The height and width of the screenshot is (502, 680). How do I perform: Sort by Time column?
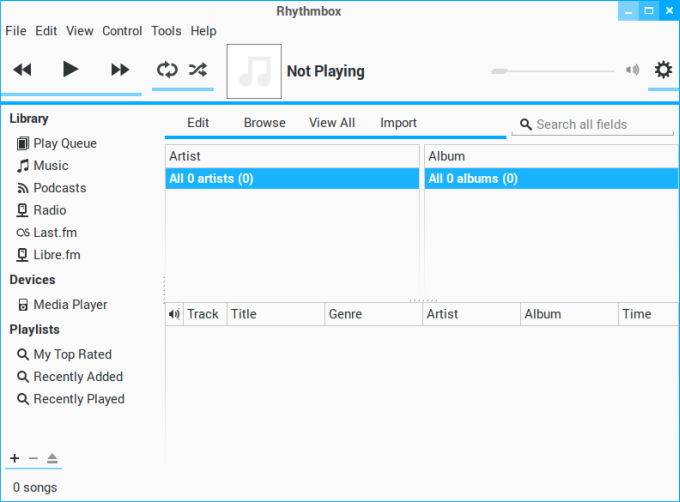click(x=648, y=314)
